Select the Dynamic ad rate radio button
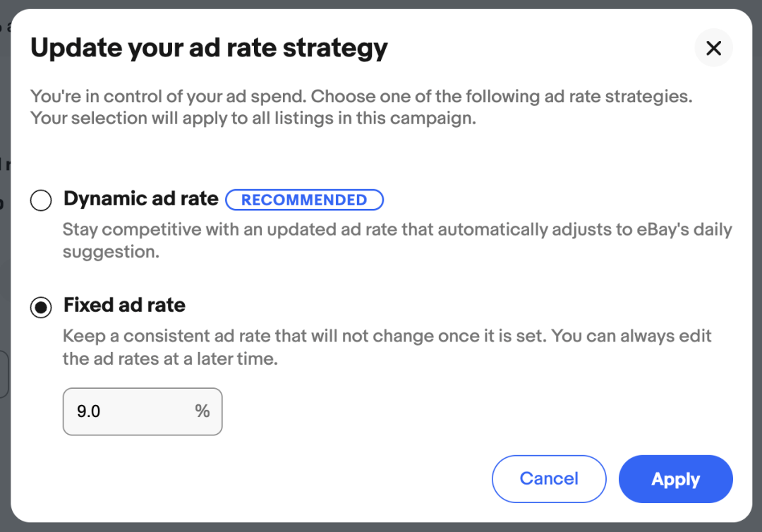Screen dimensions: 762x532 point(41,201)
